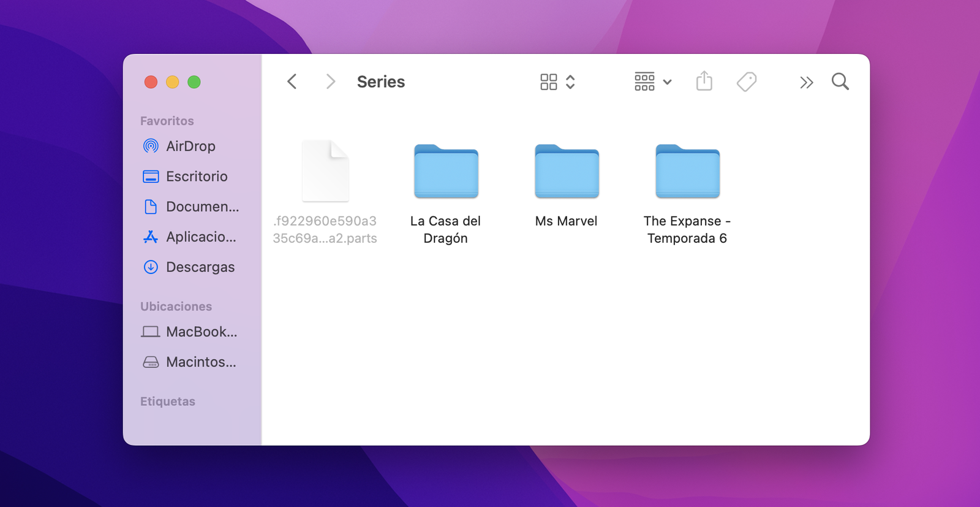
Task: Click the Ms Marvel folder name
Action: click(x=567, y=221)
